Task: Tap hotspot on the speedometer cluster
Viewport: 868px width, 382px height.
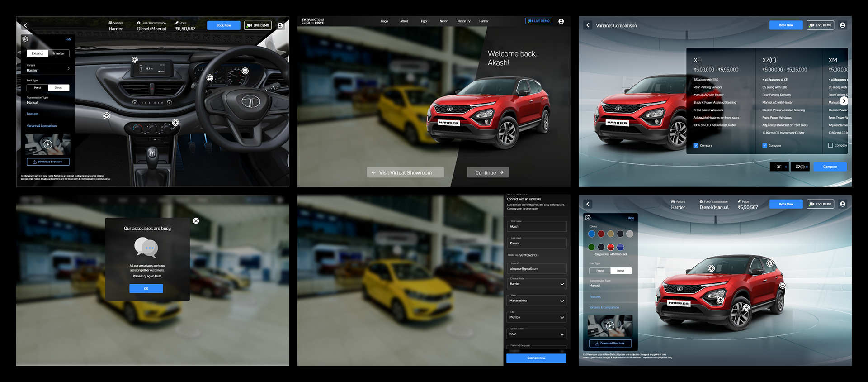Action: click(x=245, y=71)
